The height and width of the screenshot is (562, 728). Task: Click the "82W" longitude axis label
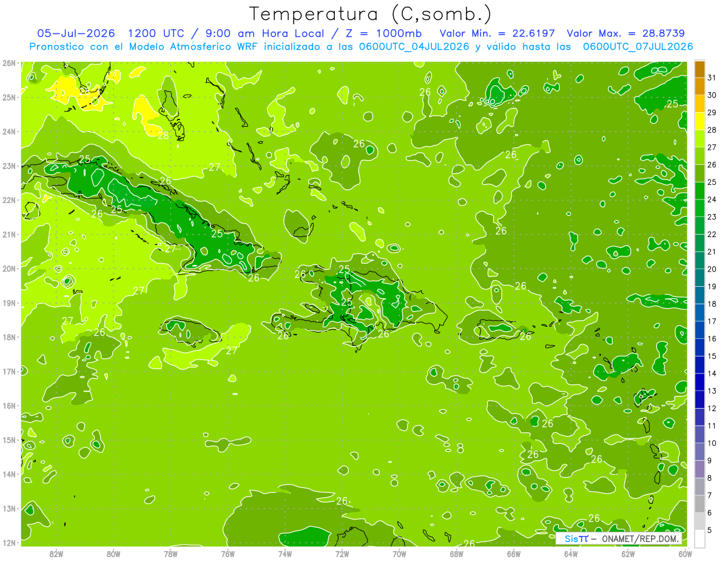[x=56, y=554]
